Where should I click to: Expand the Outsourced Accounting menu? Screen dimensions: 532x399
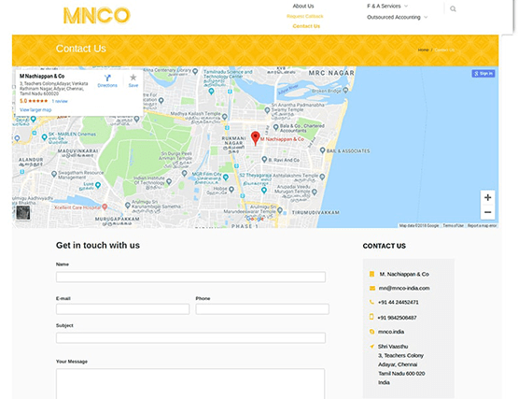pos(397,17)
